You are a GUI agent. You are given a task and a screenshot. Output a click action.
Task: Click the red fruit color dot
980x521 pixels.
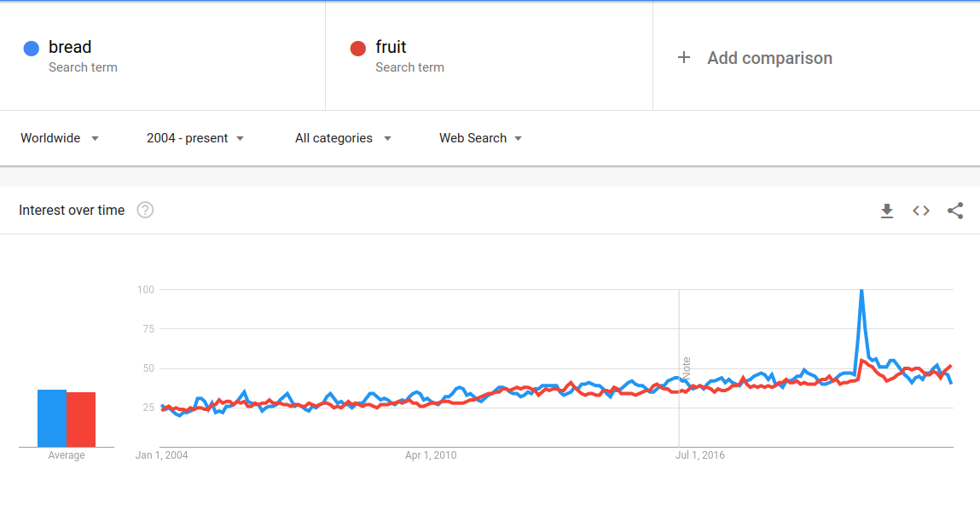click(x=358, y=48)
